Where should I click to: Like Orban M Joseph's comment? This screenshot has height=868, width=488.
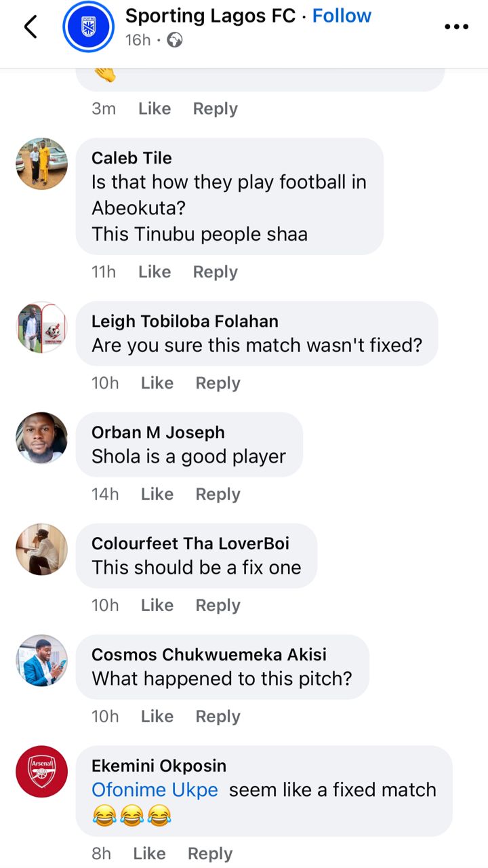click(157, 494)
